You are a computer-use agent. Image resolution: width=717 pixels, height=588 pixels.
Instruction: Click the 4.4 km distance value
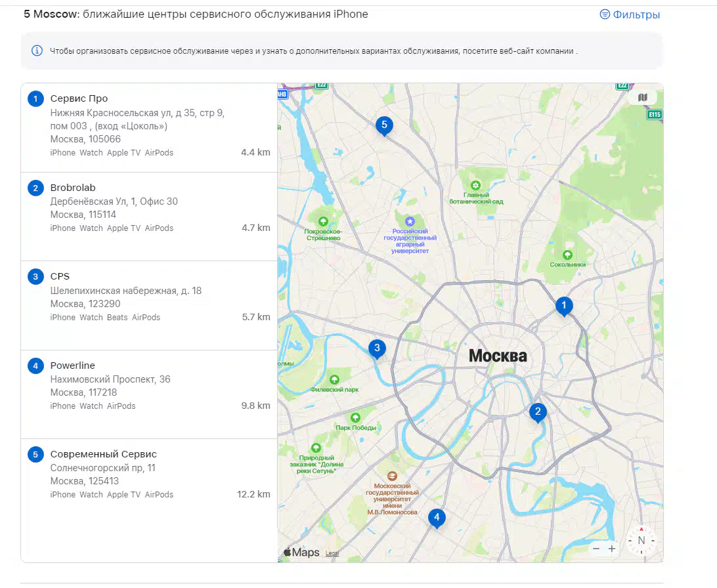(255, 153)
